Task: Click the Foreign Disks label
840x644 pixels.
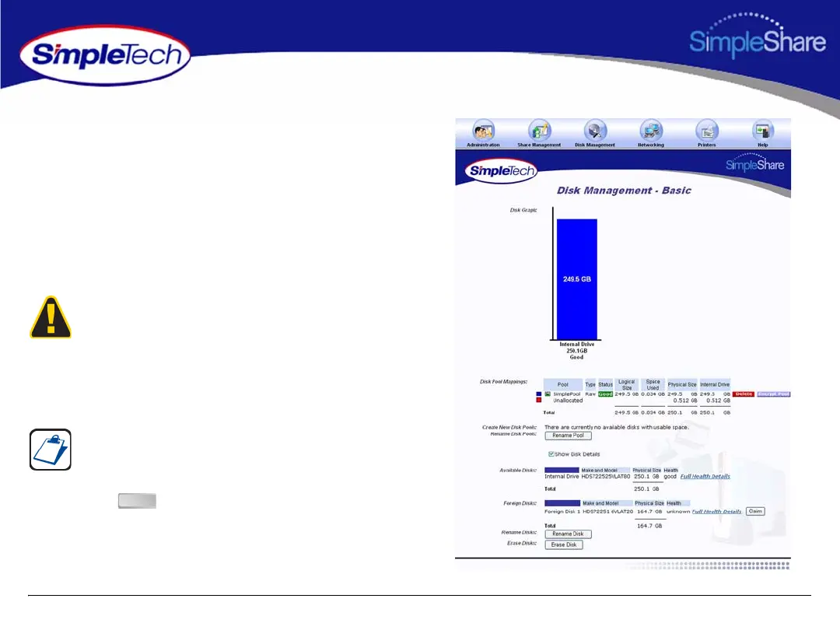Action: click(520, 504)
